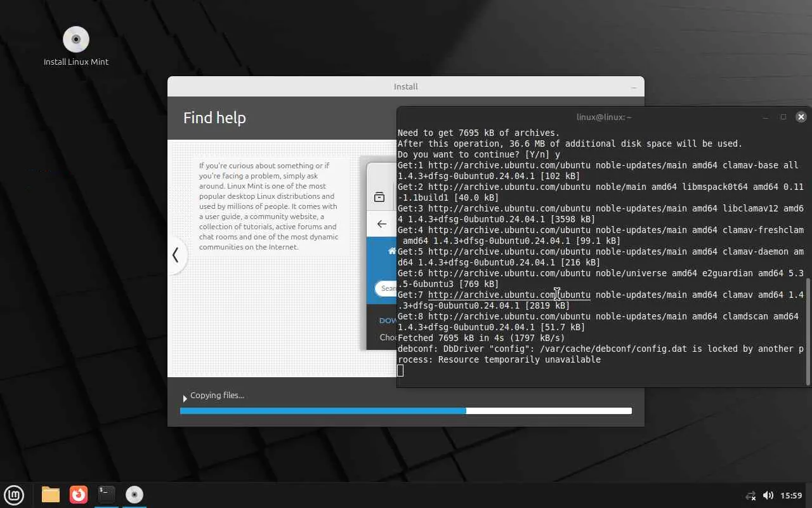Expand the Copying files details triangle
This screenshot has height=508, width=812.
(185, 398)
